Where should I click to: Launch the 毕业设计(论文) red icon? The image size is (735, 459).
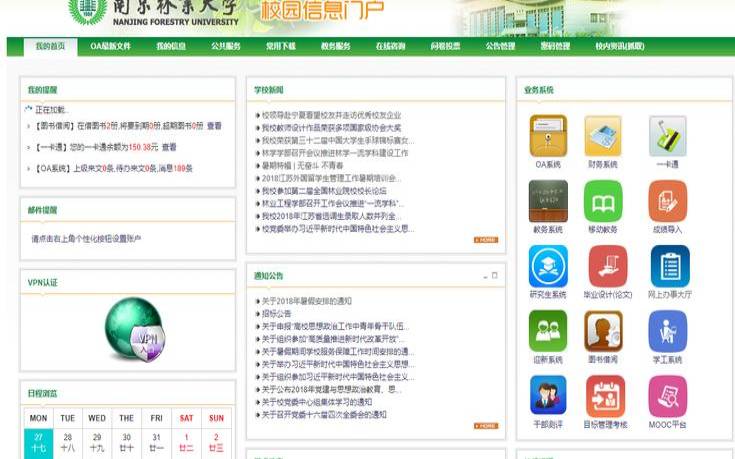pos(608,266)
